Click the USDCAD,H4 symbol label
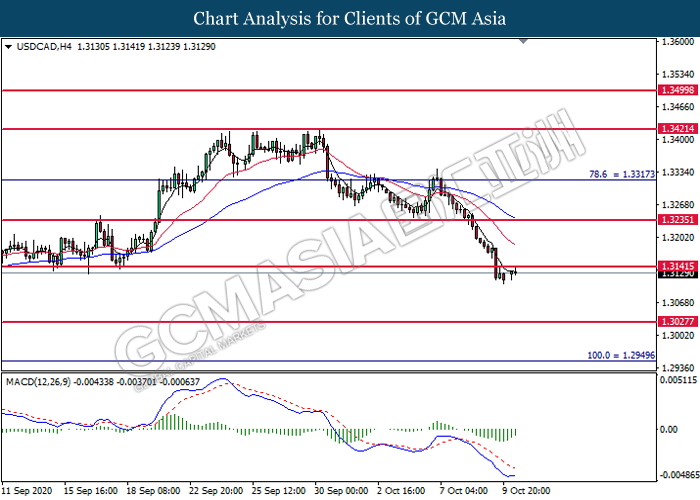Viewport: 700px width, 500px height. point(43,47)
